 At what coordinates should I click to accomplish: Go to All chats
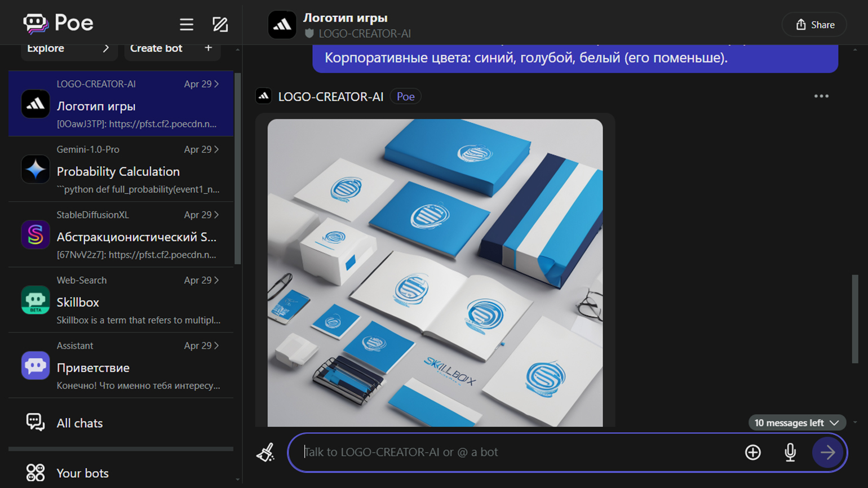121,423
